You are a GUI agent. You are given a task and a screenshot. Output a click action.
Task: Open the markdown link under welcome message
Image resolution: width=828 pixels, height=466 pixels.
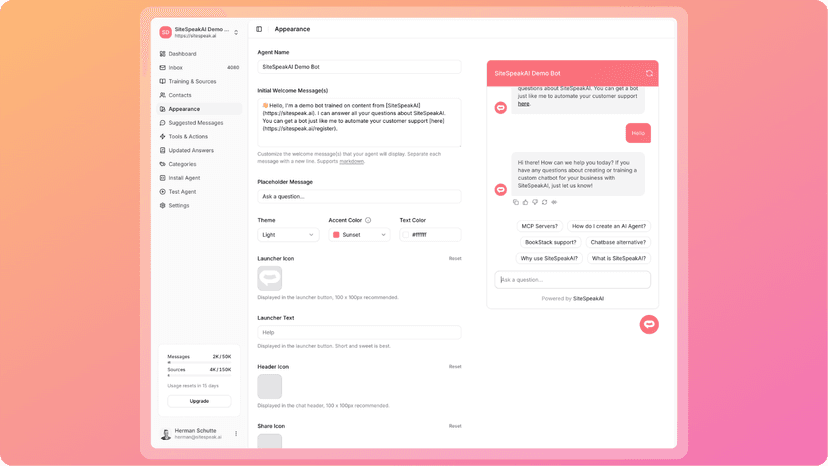pos(352,161)
